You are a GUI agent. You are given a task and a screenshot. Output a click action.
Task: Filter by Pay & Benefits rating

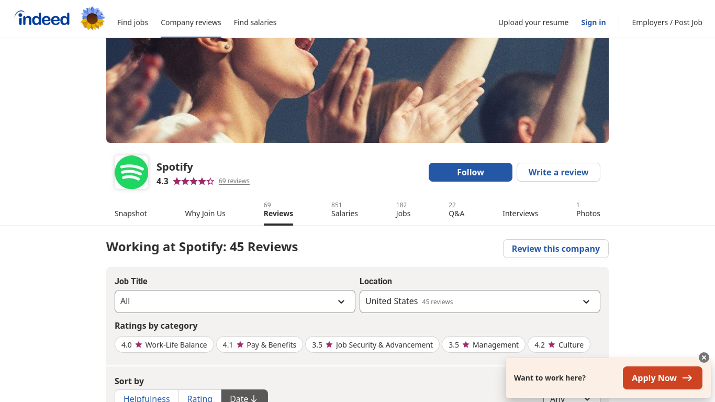click(x=259, y=345)
